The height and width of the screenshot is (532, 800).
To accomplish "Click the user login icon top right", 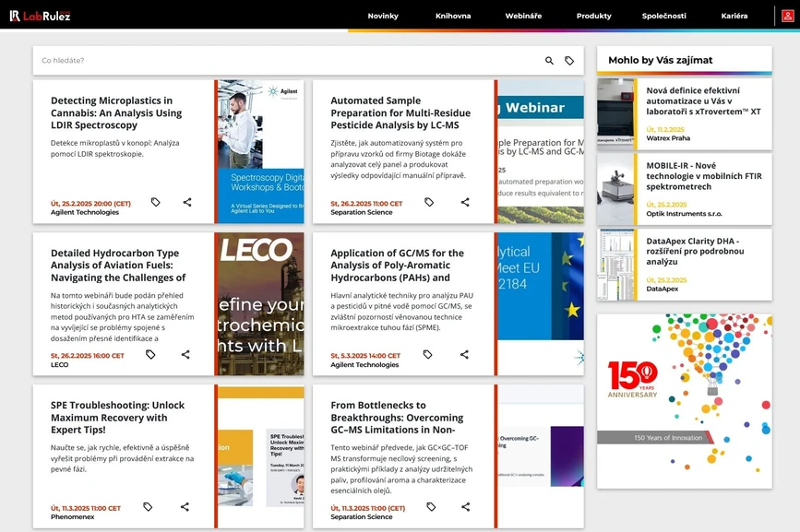I will tap(787, 16).
